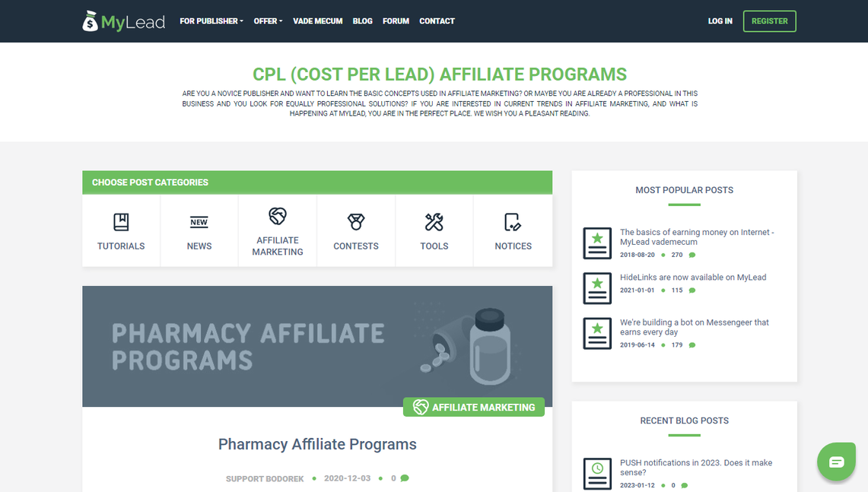The width and height of the screenshot is (868, 492).
Task: Expand the Offer dropdown menu
Action: pos(268,21)
